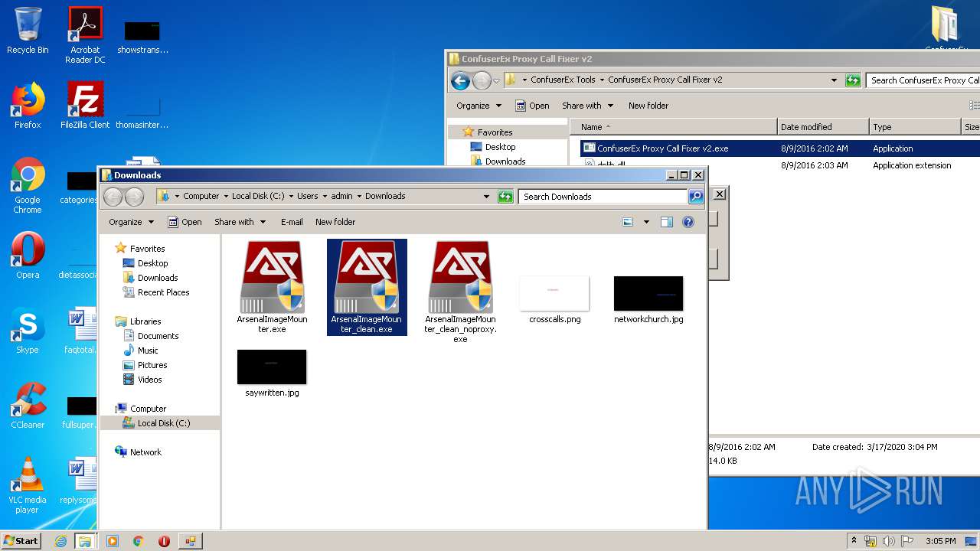Click Search Downloads input field
The width and height of the screenshot is (980, 551).
coord(603,197)
